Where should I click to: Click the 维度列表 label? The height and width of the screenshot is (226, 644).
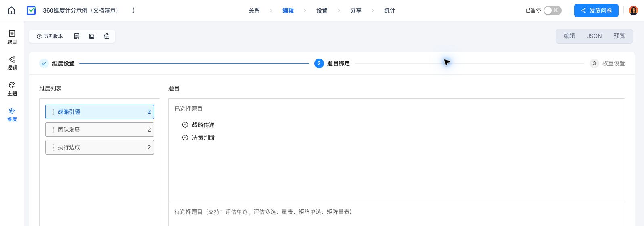[x=50, y=88]
